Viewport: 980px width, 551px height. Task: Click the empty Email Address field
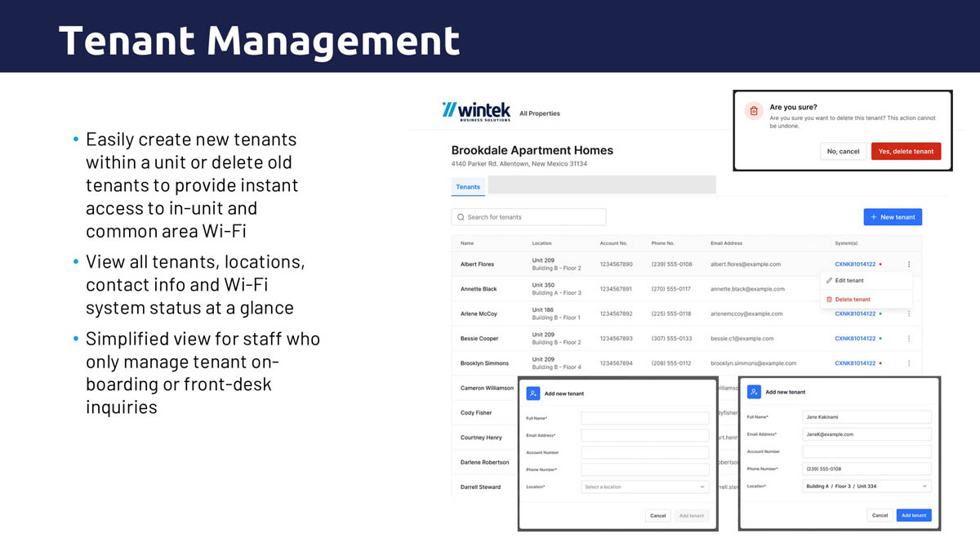pyautogui.click(x=645, y=435)
